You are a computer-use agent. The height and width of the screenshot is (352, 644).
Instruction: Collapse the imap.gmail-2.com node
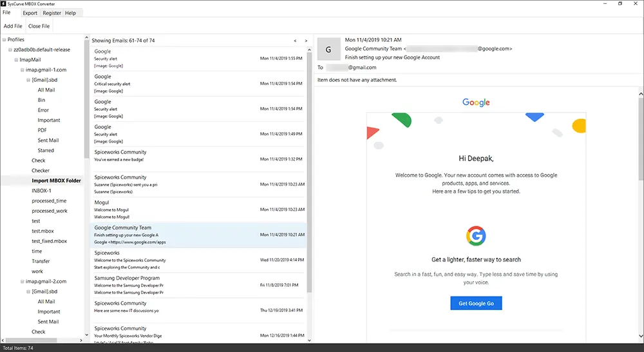click(23, 282)
